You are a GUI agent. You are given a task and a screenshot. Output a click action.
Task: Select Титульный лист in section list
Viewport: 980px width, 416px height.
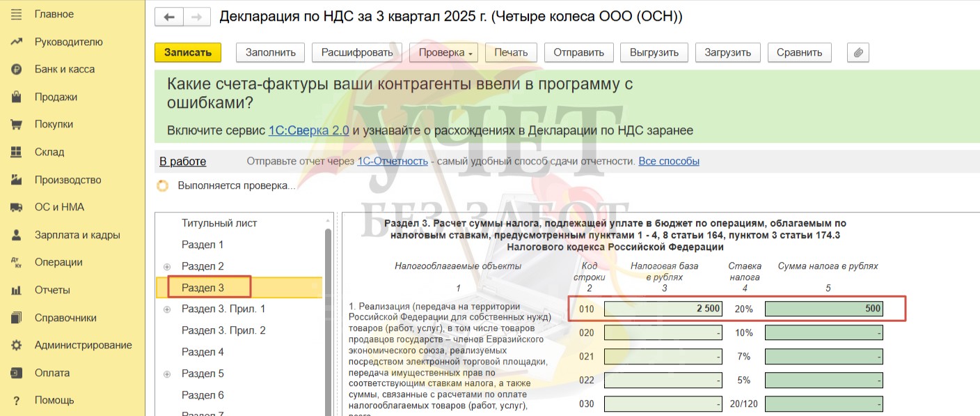(x=219, y=223)
